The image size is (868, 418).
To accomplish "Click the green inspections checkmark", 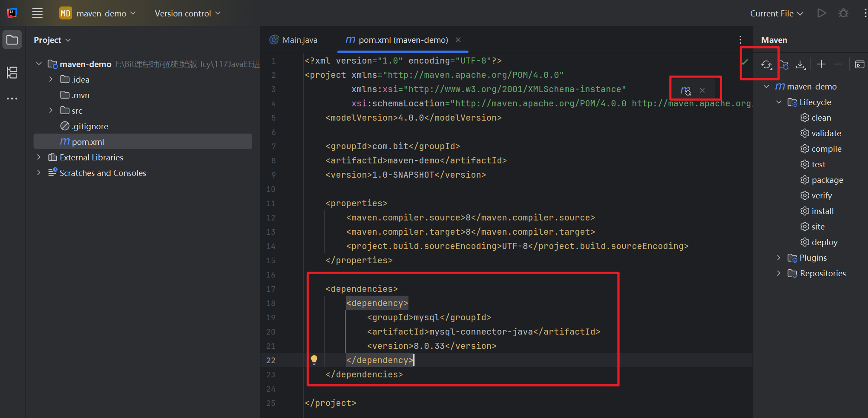I will point(744,62).
